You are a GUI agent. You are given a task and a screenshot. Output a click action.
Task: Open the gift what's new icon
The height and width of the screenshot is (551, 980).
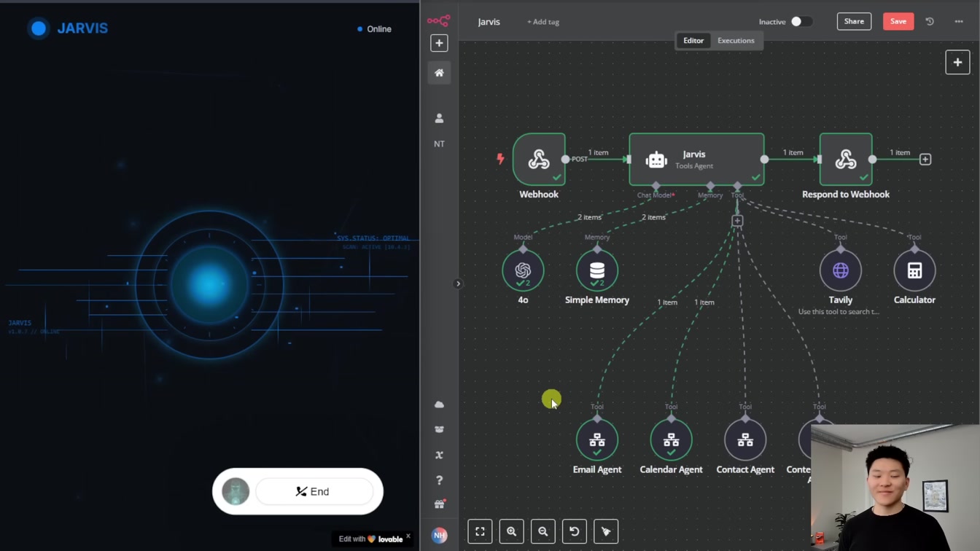[439, 504]
